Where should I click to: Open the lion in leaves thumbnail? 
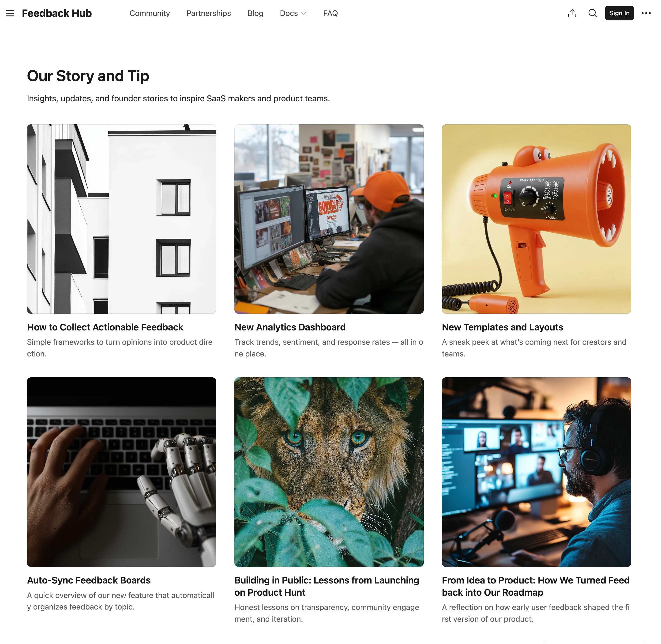pos(329,472)
